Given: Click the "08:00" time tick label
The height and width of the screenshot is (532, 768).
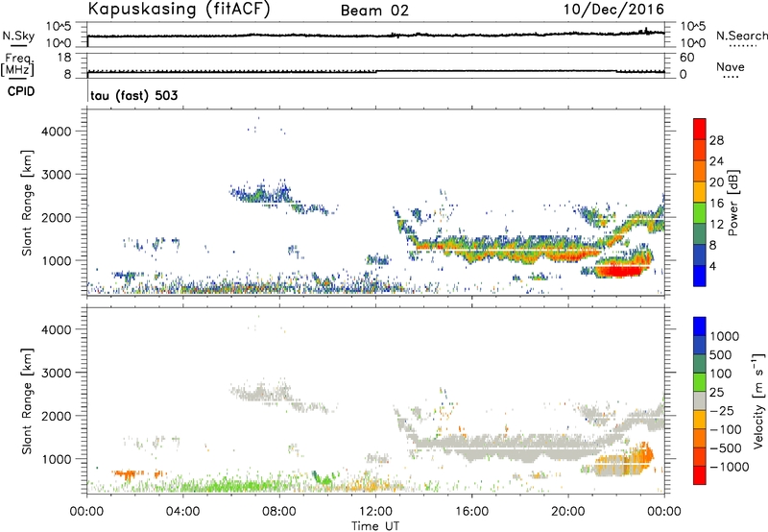Looking at the screenshot, I should [x=279, y=512].
